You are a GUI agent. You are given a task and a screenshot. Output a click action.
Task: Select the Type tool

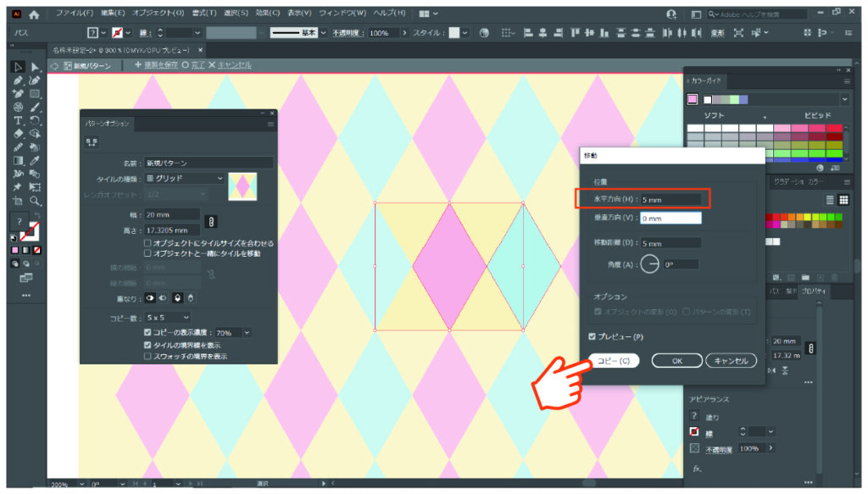(18, 120)
